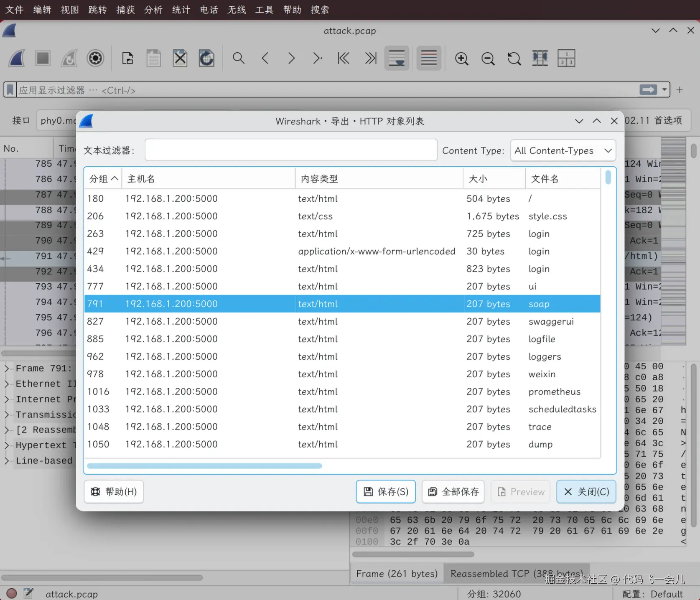The height and width of the screenshot is (600, 700).
Task: Click the 文本过滤器 input field
Action: [291, 150]
